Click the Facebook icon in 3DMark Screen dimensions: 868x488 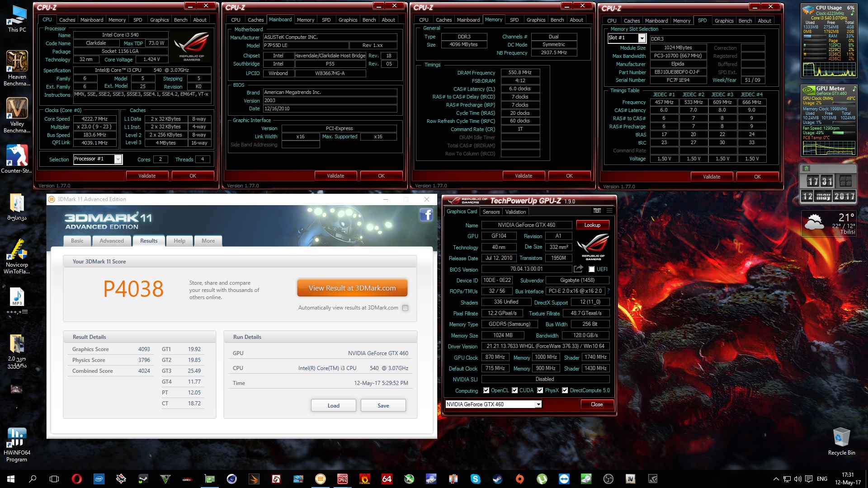[x=426, y=215]
